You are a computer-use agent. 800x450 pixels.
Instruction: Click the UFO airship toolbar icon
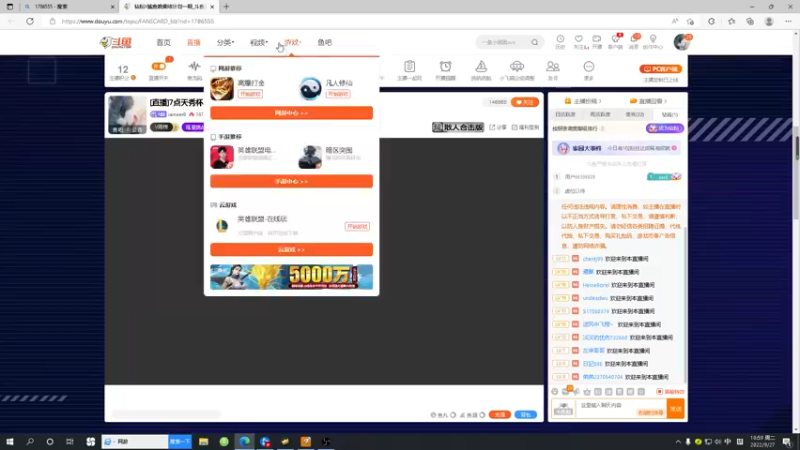point(517,66)
